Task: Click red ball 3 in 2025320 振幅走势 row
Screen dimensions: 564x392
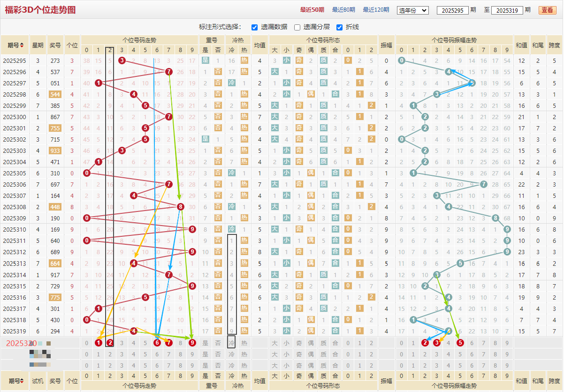Action: tap(437, 343)
